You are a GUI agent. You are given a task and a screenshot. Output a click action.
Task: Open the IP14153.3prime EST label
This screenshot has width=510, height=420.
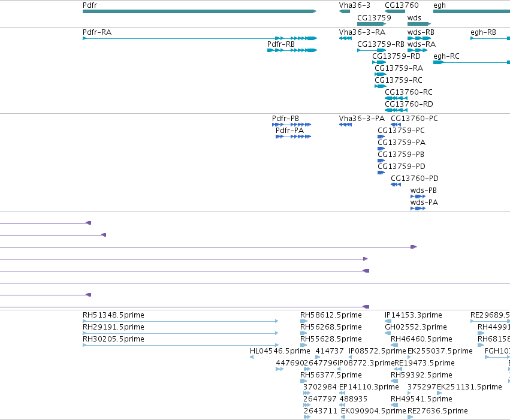click(x=414, y=315)
